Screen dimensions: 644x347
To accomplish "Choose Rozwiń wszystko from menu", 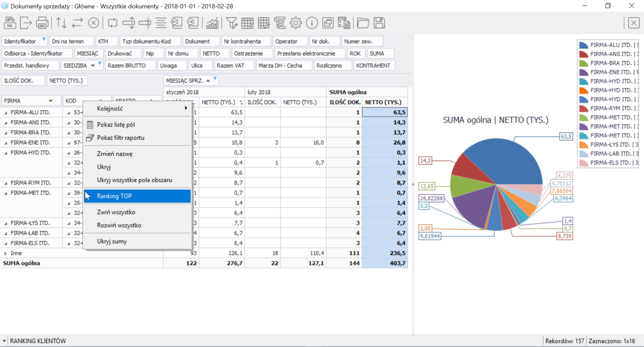I will coord(137,226).
